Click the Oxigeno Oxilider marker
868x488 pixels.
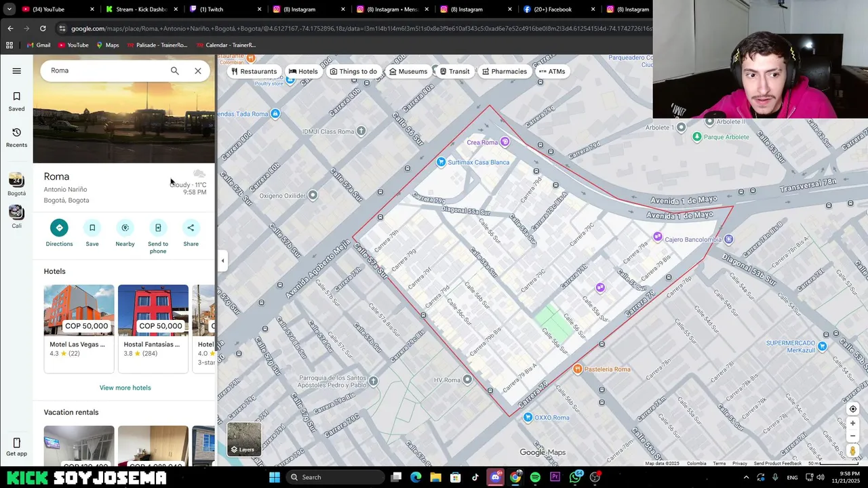[x=312, y=195]
